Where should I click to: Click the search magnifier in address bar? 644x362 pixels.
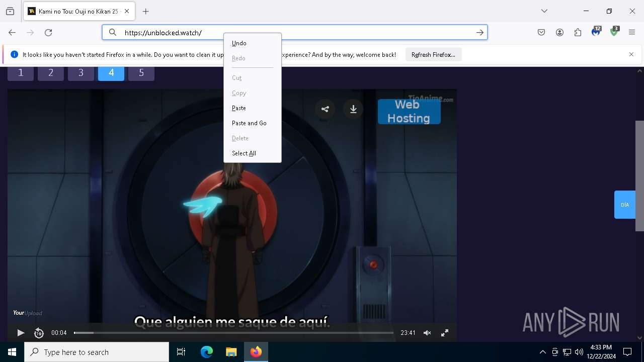click(113, 32)
